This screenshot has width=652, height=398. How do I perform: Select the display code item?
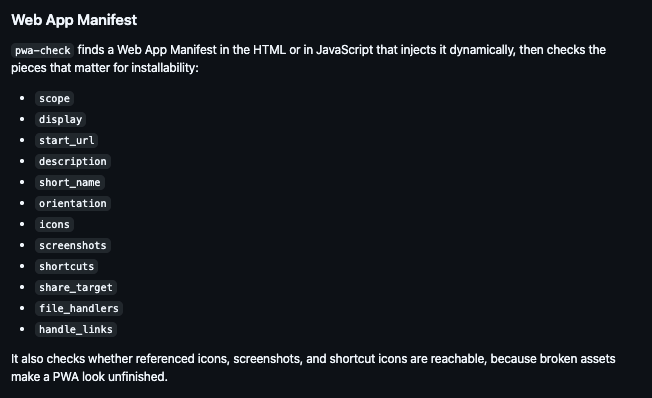(61, 119)
